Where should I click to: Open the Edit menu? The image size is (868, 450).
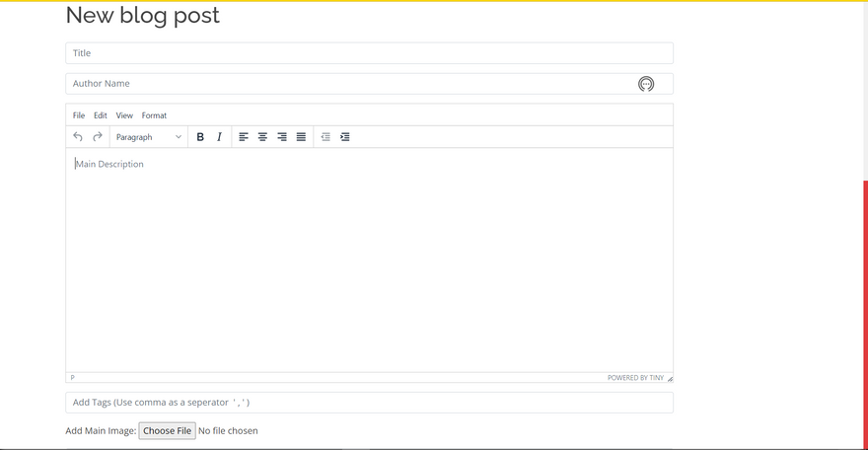point(101,115)
